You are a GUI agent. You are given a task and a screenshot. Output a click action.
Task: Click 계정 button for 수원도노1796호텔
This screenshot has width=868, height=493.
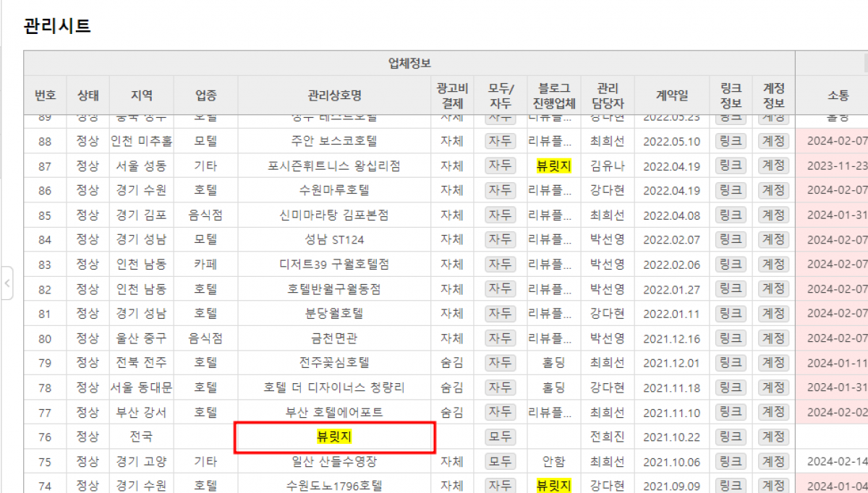coord(773,486)
